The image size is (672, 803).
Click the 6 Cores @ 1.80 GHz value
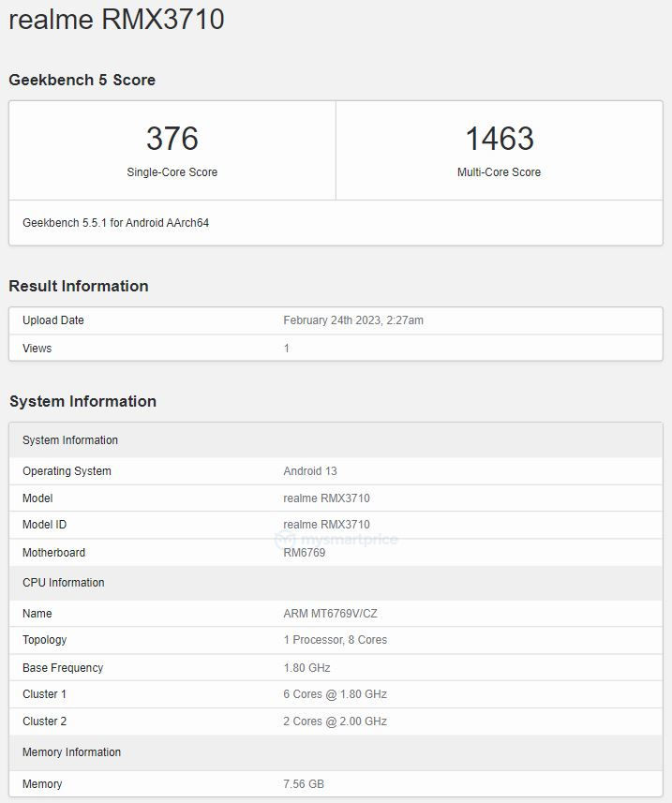point(335,694)
